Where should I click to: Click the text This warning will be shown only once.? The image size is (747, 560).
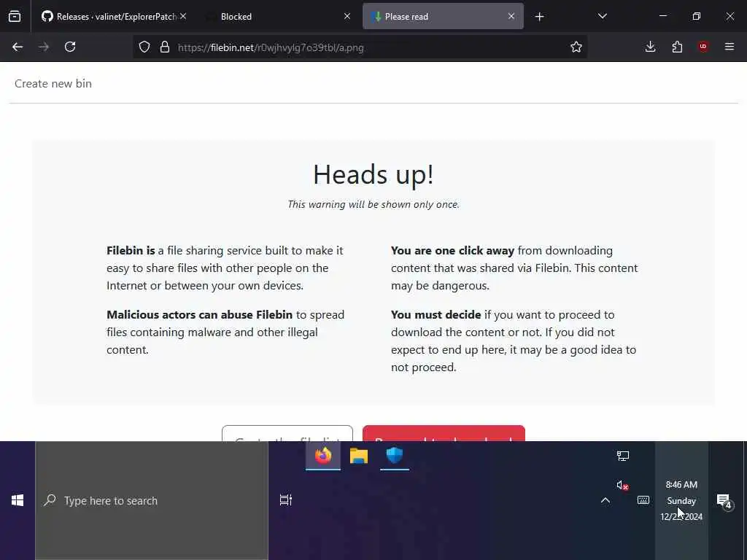[x=373, y=204]
